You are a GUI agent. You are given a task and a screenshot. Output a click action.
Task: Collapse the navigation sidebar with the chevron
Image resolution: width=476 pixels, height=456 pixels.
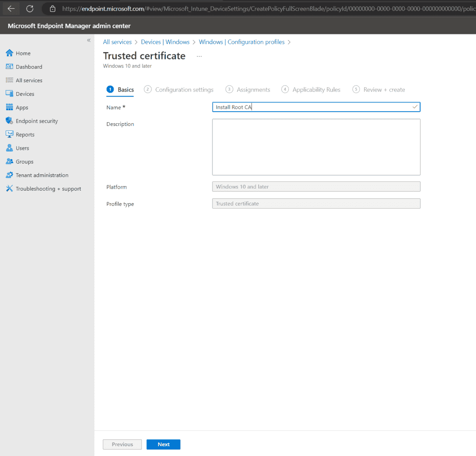[89, 40]
